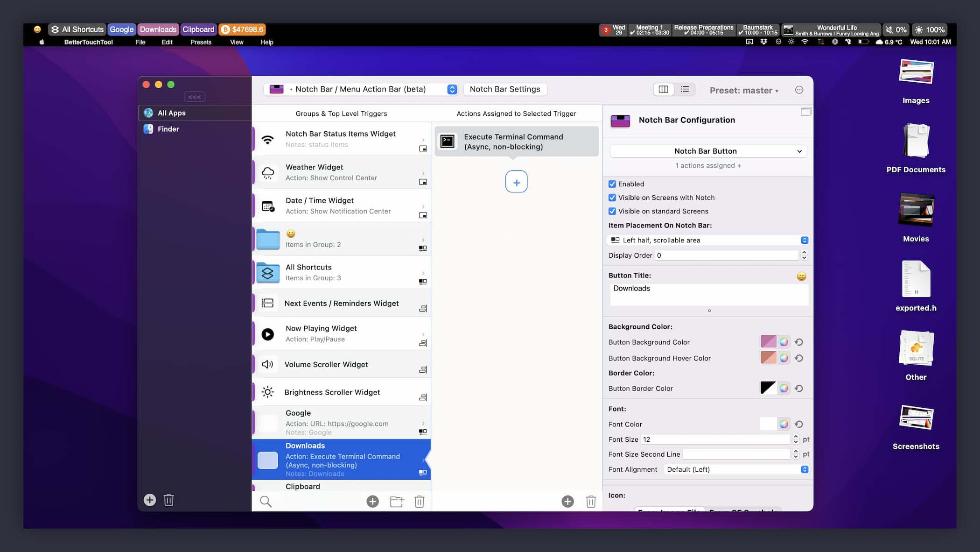The height and width of the screenshot is (552, 980).
Task: Delete the selected trigger with the trash icon
Action: click(x=420, y=501)
